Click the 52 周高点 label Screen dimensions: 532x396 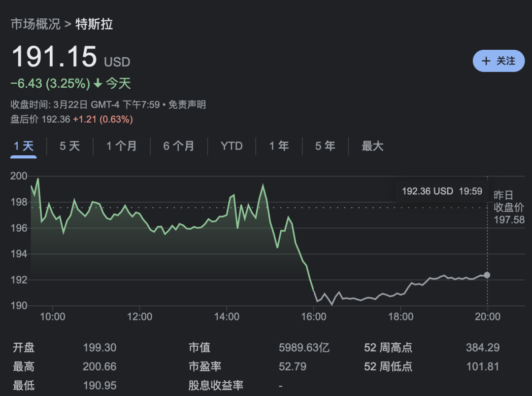coord(388,348)
